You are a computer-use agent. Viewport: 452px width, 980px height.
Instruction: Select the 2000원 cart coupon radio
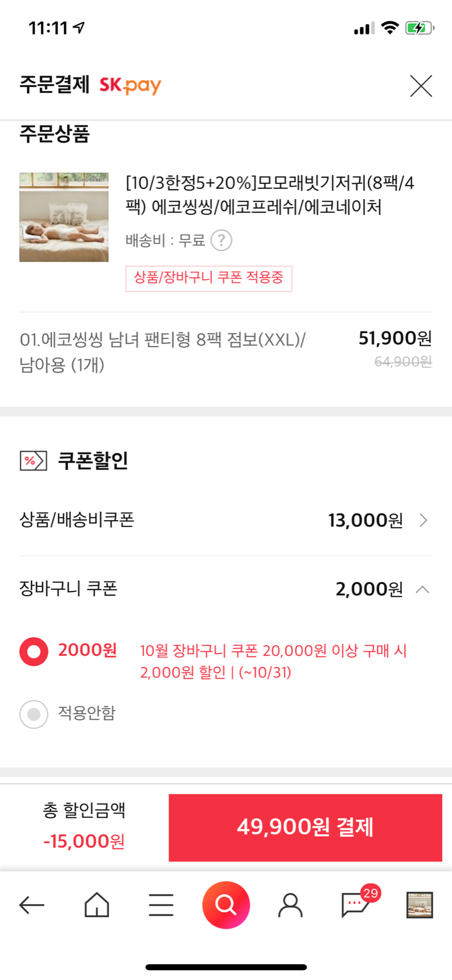(x=34, y=651)
